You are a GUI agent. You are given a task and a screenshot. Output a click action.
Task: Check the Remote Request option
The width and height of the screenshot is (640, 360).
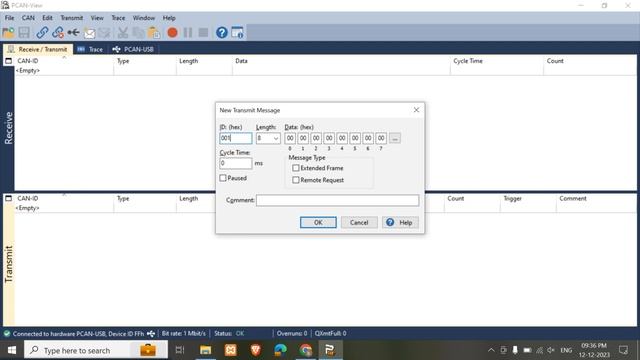pos(296,180)
